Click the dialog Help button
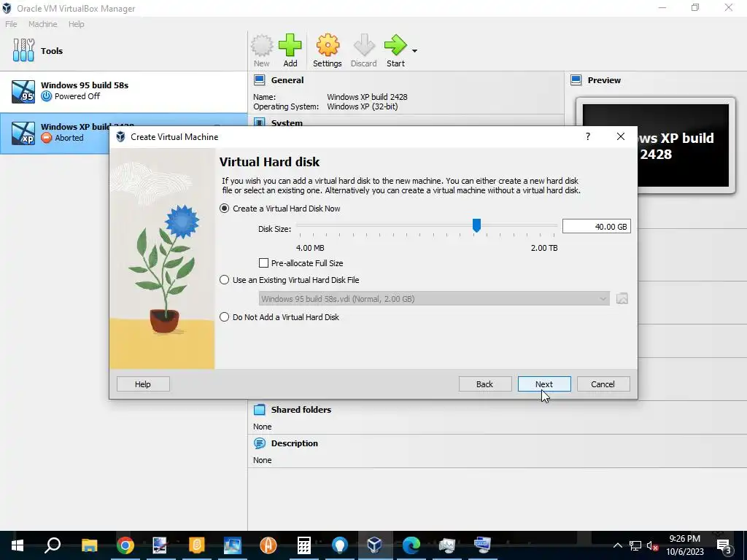The image size is (747, 560). pos(143,384)
